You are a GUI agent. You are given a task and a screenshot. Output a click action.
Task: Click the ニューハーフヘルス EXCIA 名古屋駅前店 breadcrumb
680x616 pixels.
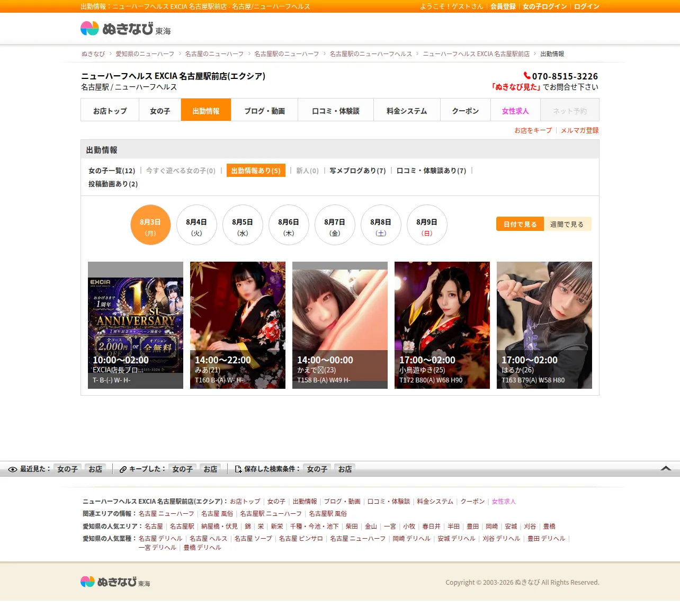(476, 54)
